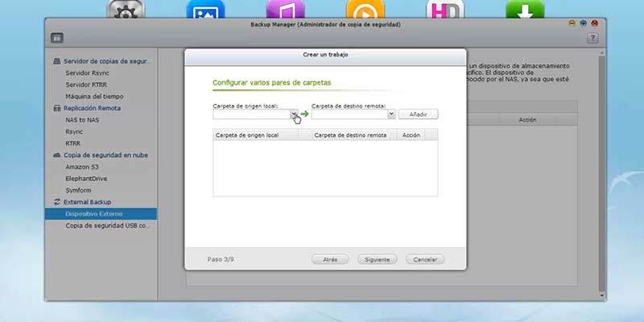
Task: Open Máquina del tiempo entry
Action: (94, 97)
